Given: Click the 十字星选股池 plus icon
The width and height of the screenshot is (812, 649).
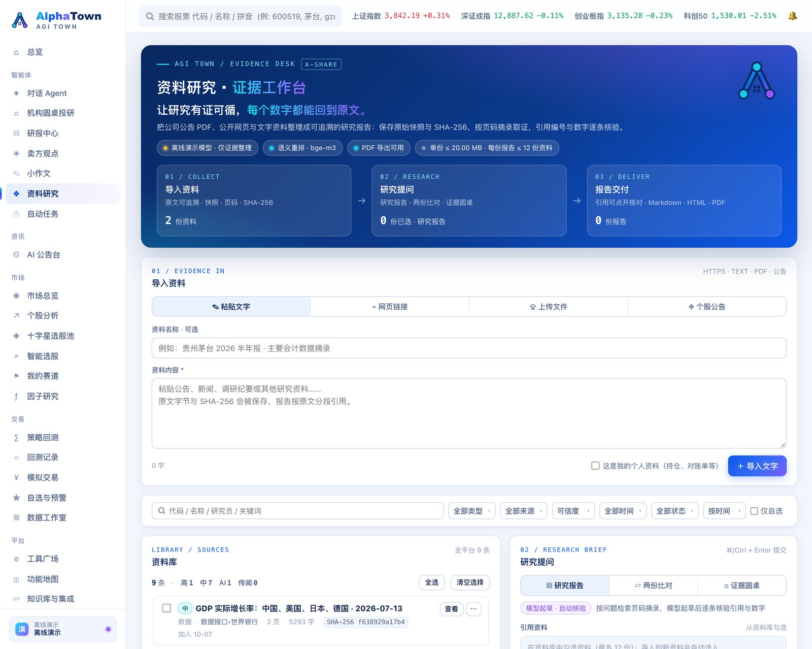Looking at the screenshot, I should 16,336.
